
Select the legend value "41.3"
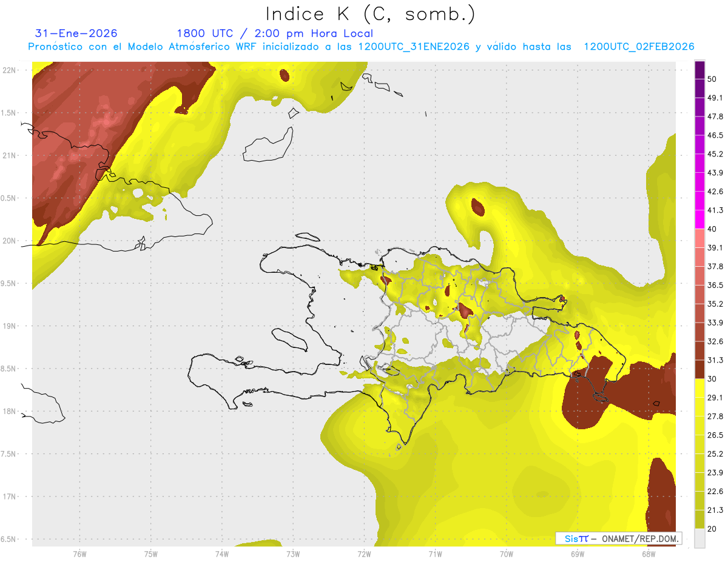click(x=715, y=210)
